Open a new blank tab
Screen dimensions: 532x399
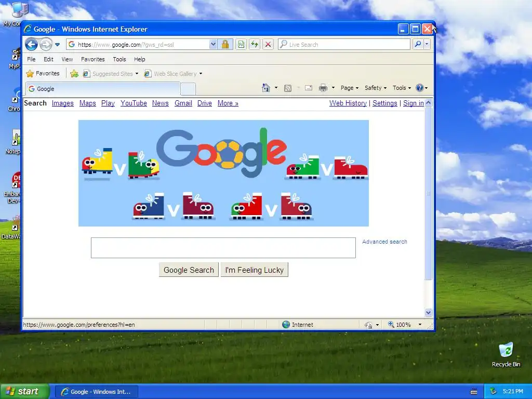[188, 89]
